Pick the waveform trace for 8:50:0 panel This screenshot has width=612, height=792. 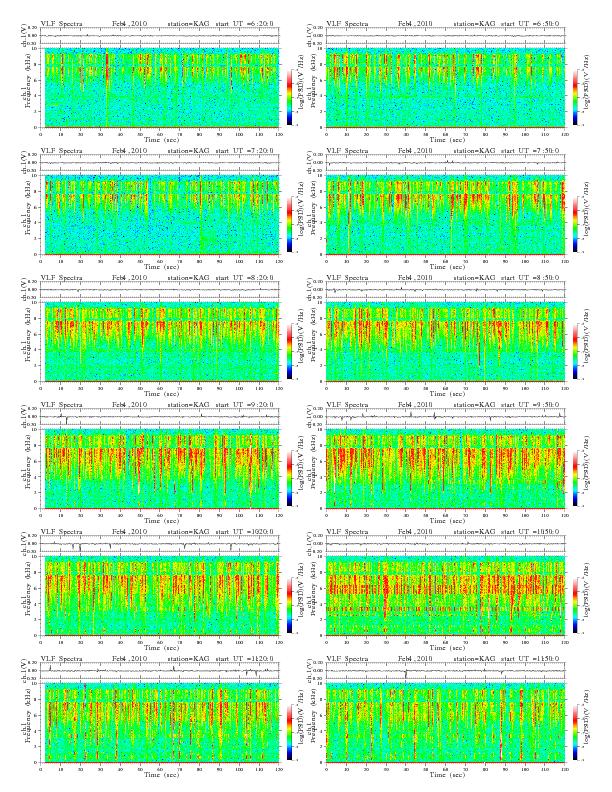point(445,290)
